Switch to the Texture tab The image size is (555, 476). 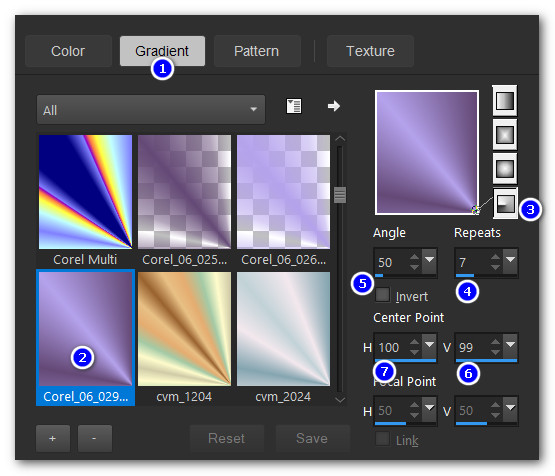370,51
